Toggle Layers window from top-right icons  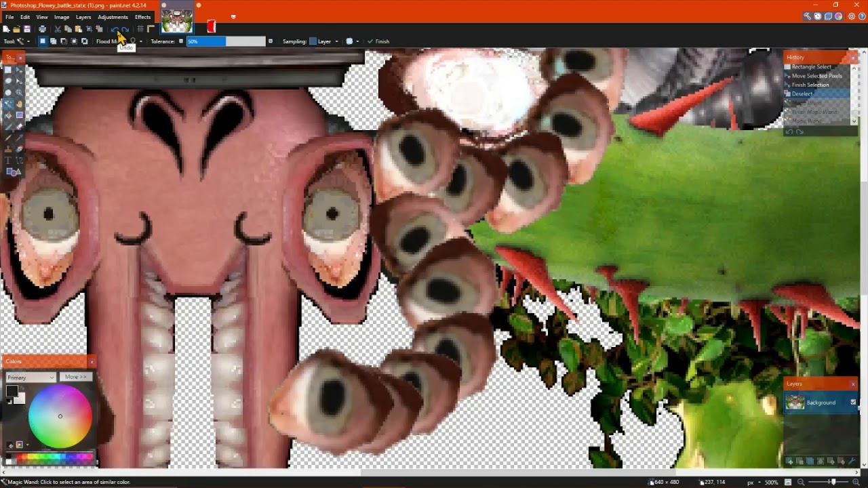click(828, 16)
